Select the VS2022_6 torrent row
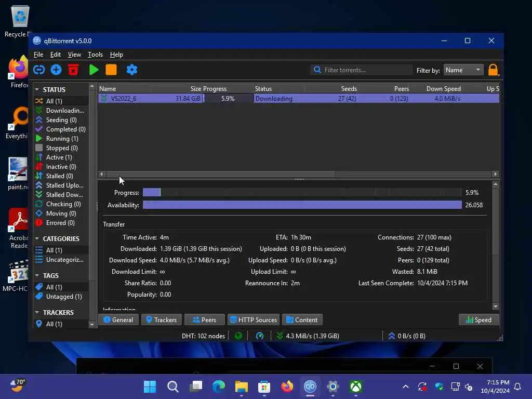532x399 pixels. 299,99
